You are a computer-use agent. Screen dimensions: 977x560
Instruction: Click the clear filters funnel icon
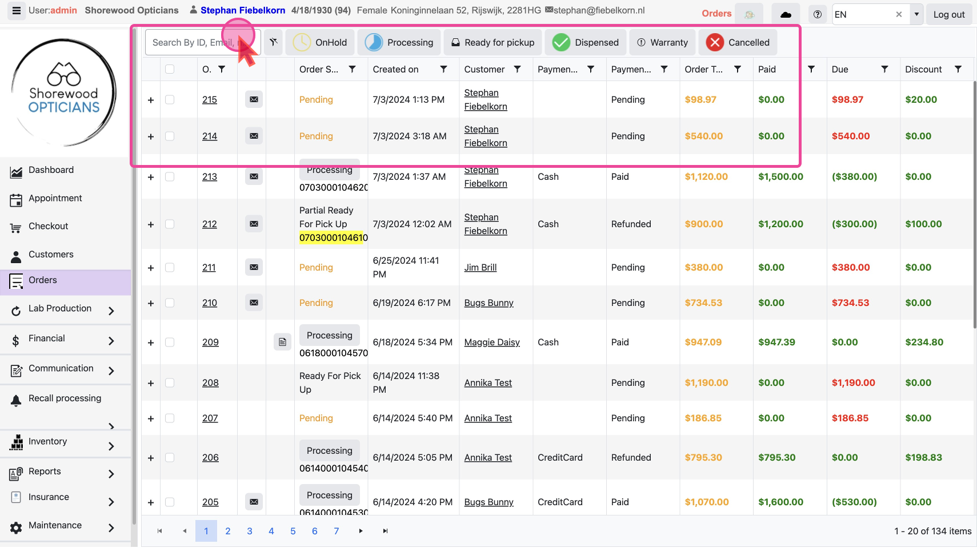click(x=274, y=42)
